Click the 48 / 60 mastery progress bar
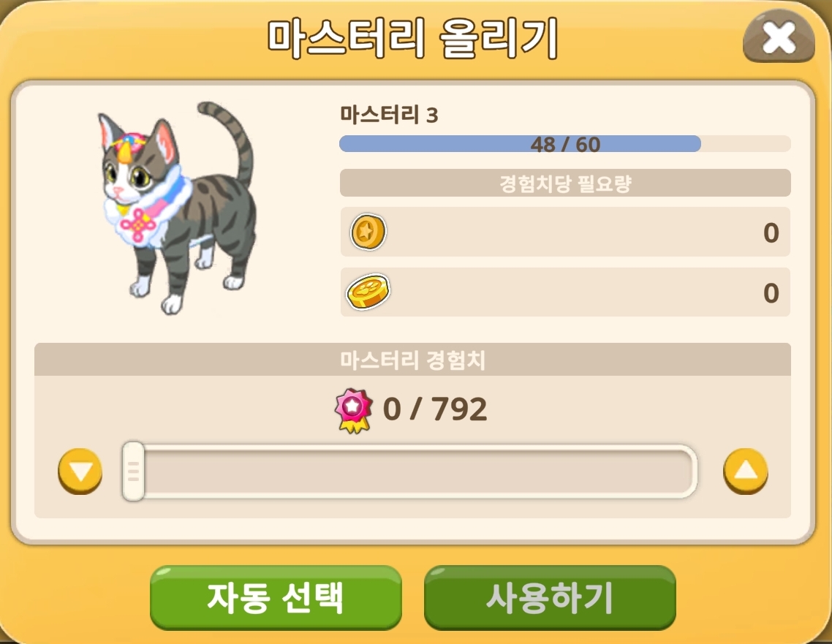 (x=565, y=144)
